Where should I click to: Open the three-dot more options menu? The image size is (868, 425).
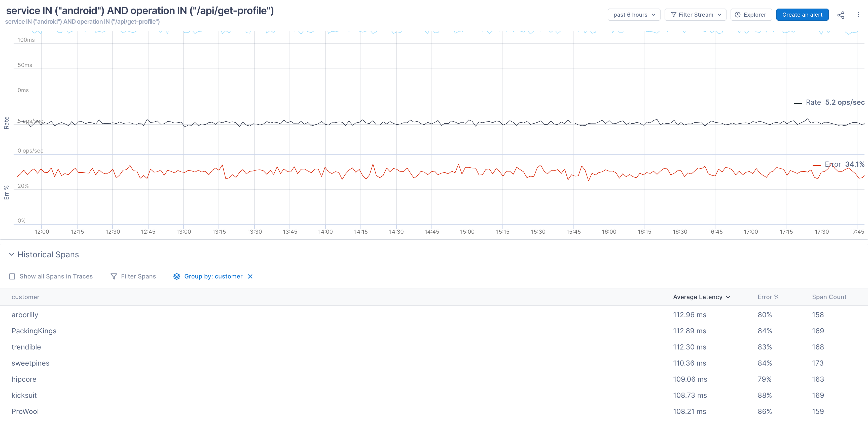point(858,15)
